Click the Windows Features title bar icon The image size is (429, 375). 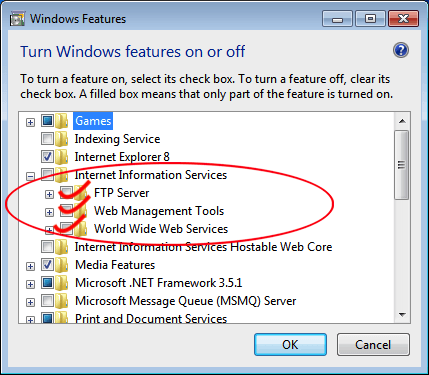(x=17, y=19)
